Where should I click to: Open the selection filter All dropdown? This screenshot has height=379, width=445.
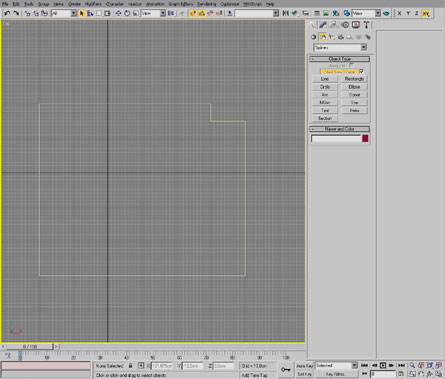pos(64,13)
